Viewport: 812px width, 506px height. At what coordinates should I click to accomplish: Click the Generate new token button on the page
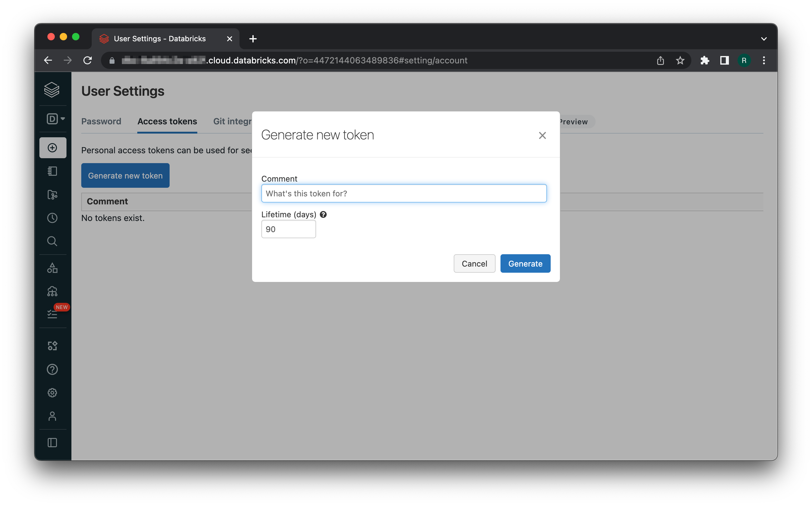point(125,175)
